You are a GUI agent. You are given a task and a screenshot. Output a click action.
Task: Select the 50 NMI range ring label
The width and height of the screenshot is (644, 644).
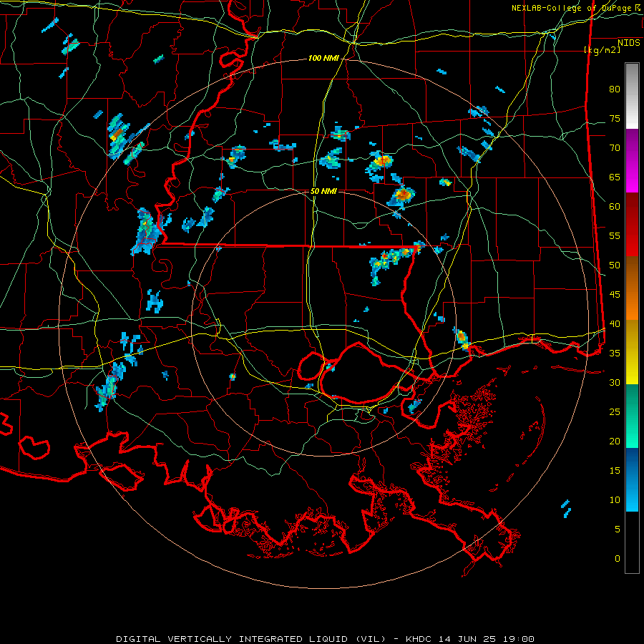click(323, 191)
